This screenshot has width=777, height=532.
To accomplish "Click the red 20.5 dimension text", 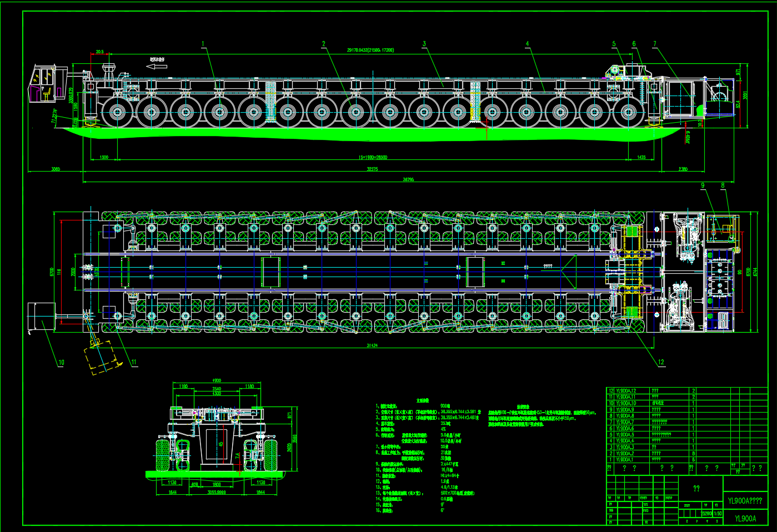I will coord(99,52).
